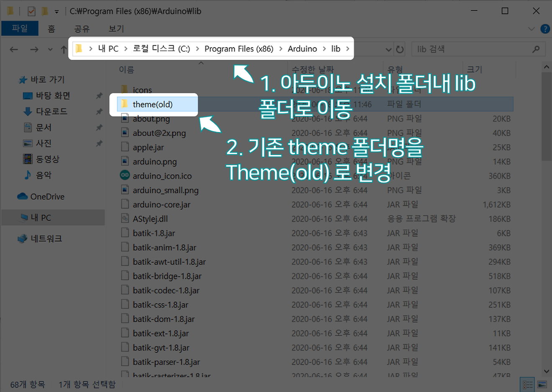Click 로컬 디스크 (C:) breadcrumb
The width and height of the screenshot is (552, 392).
click(x=161, y=48)
